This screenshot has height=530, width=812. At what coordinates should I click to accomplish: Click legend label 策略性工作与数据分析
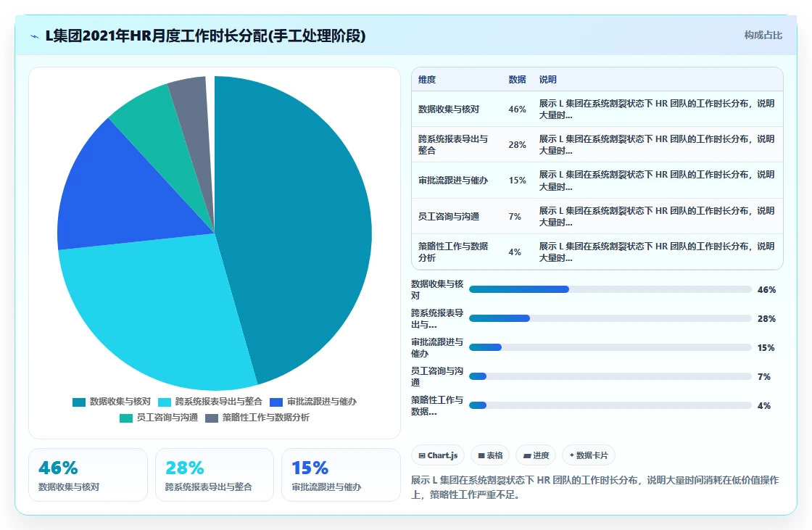point(265,418)
